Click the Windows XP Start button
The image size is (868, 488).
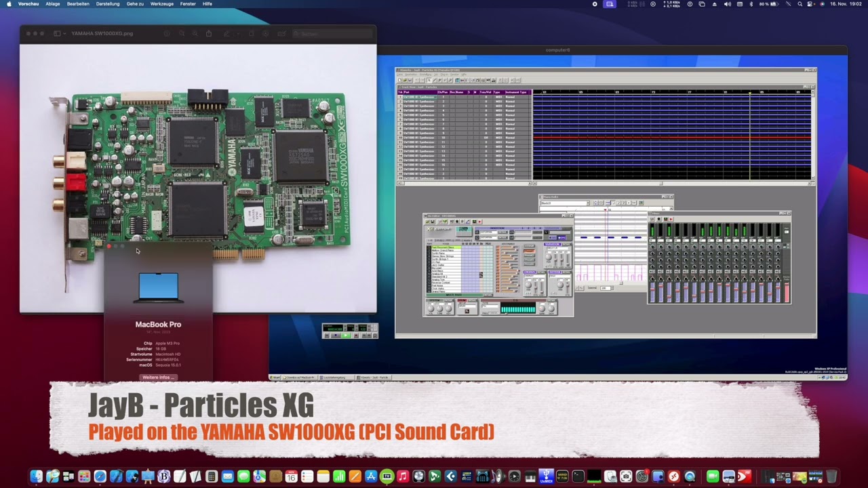pyautogui.click(x=275, y=378)
